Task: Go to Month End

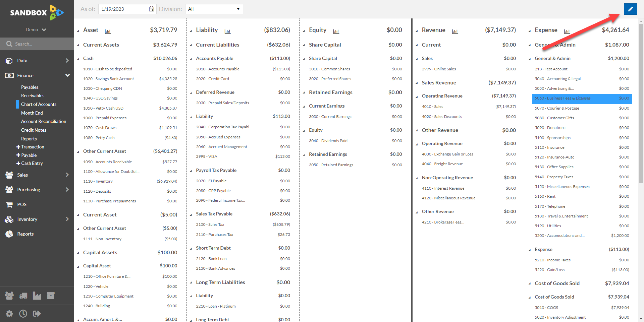Action: pos(32,113)
